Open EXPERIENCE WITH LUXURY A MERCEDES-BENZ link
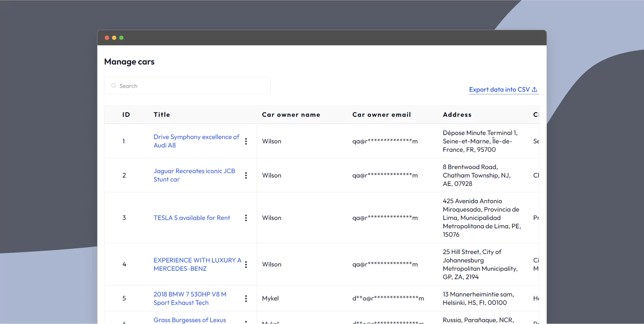The height and width of the screenshot is (324, 644). 197,265
